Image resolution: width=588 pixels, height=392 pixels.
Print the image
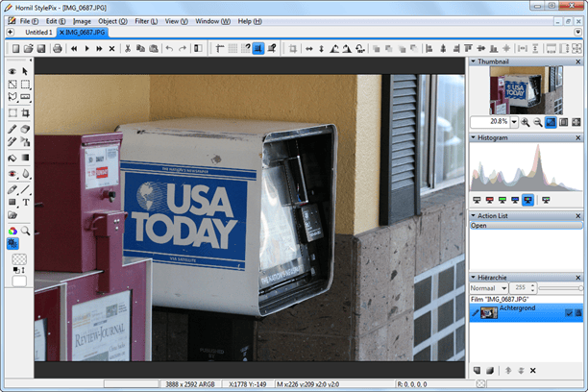[58, 48]
